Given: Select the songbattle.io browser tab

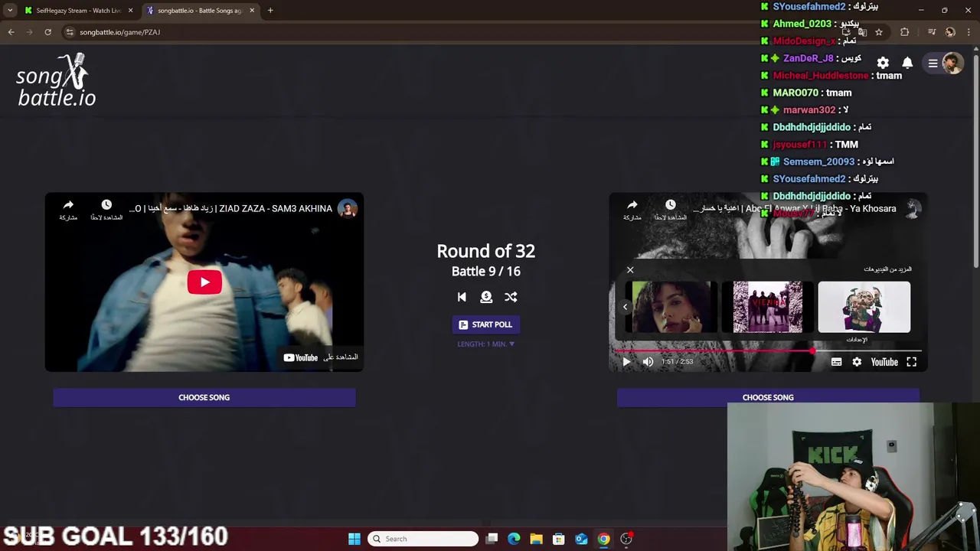Looking at the screenshot, I should click(x=201, y=11).
